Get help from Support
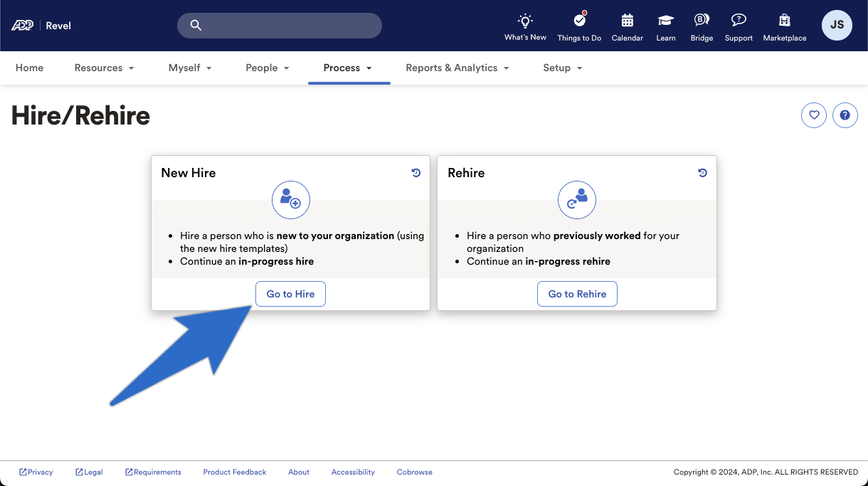 tap(739, 25)
